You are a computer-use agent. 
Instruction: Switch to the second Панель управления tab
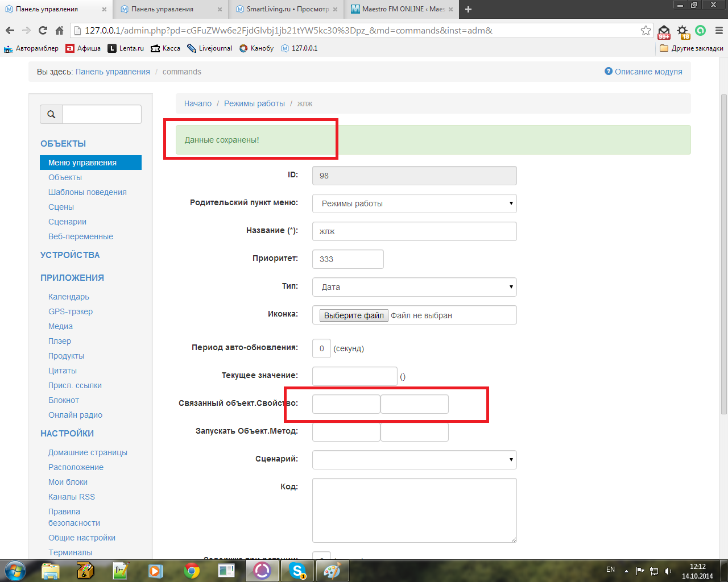coord(171,9)
